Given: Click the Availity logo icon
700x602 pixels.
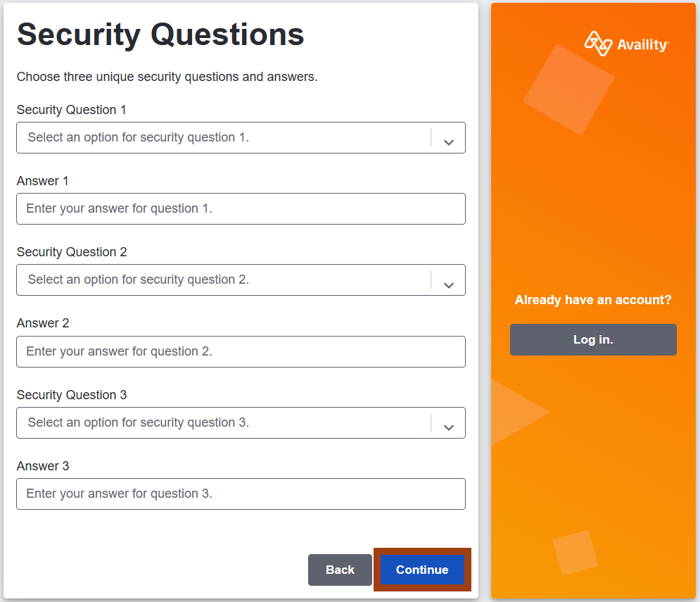Looking at the screenshot, I should [598, 44].
